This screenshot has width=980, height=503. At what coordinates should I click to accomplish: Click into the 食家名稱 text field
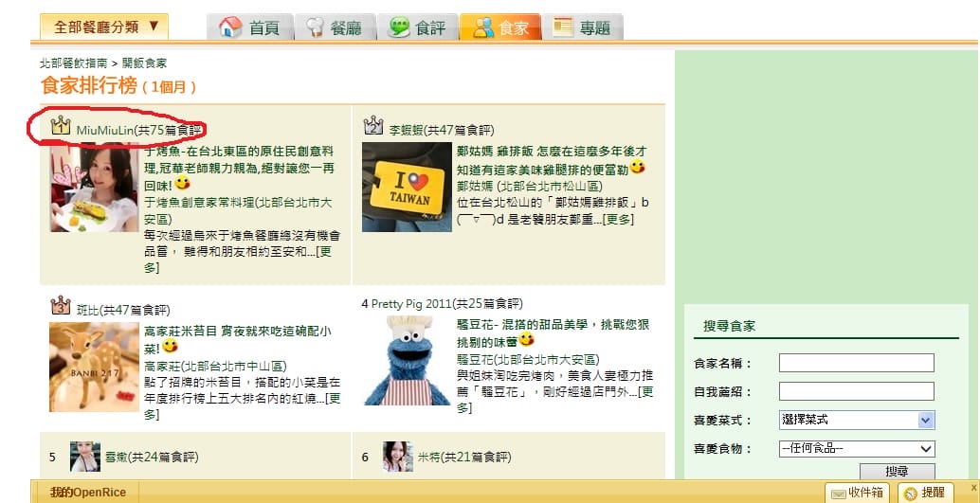(x=856, y=363)
